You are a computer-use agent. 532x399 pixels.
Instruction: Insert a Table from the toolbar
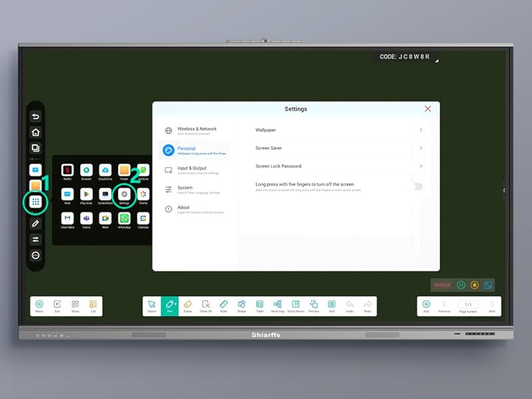coord(259,306)
